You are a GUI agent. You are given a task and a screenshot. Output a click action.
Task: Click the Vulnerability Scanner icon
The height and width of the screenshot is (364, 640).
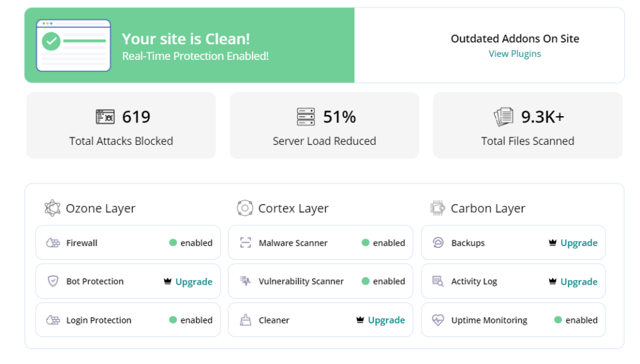(x=245, y=281)
